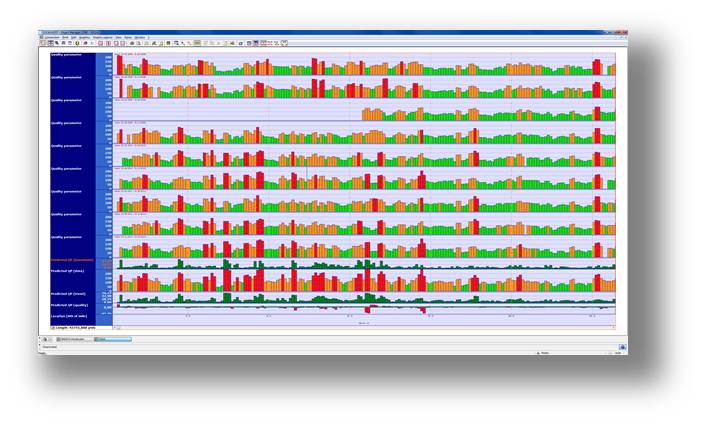The width and height of the screenshot is (704, 425).
Task: Select the Predicted QP (time) row label
Action: 68,270
